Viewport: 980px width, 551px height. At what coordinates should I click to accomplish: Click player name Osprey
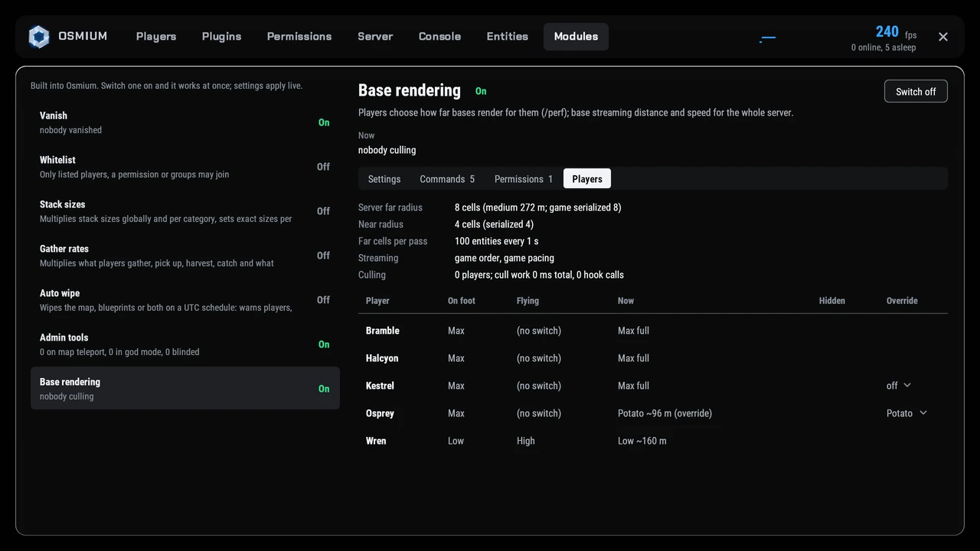(x=380, y=413)
